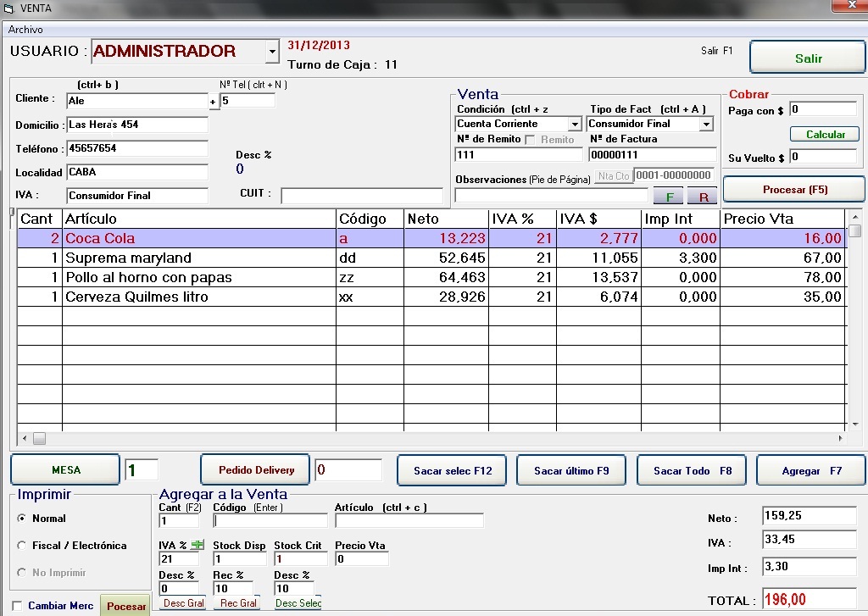Click Procesar (F5) button
This screenshot has height=616, width=868.
click(794, 189)
